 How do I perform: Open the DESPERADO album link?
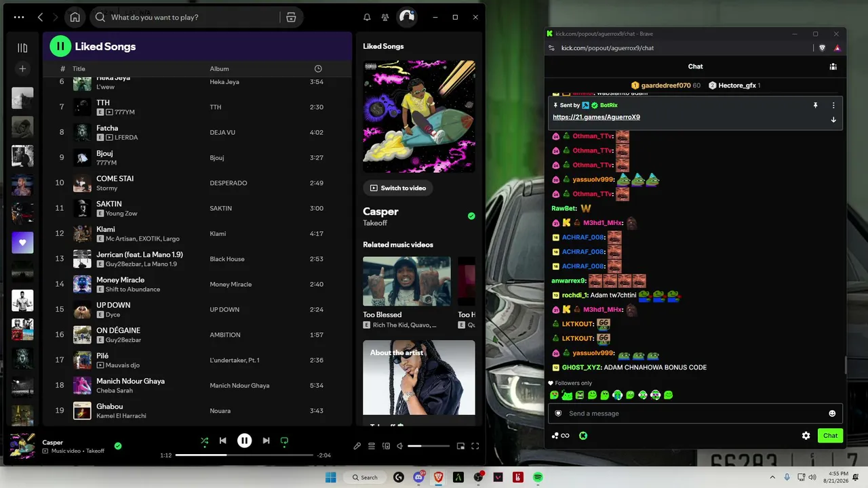point(229,183)
